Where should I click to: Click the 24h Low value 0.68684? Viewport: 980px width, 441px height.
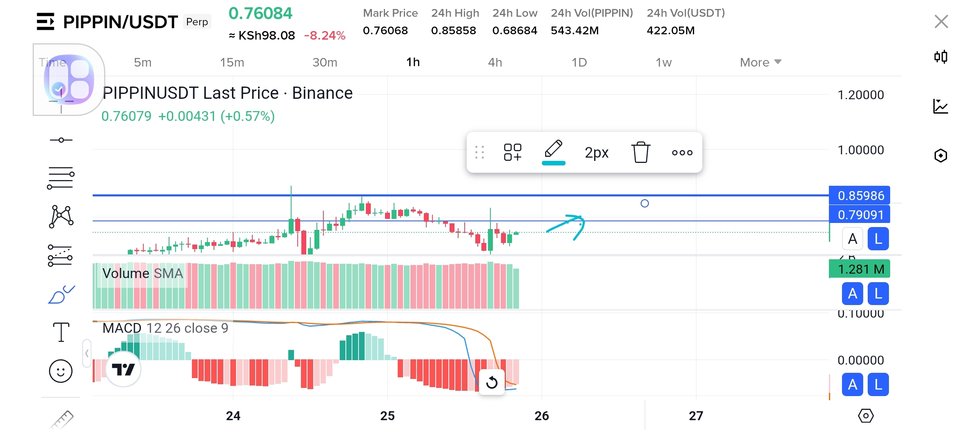515,31
